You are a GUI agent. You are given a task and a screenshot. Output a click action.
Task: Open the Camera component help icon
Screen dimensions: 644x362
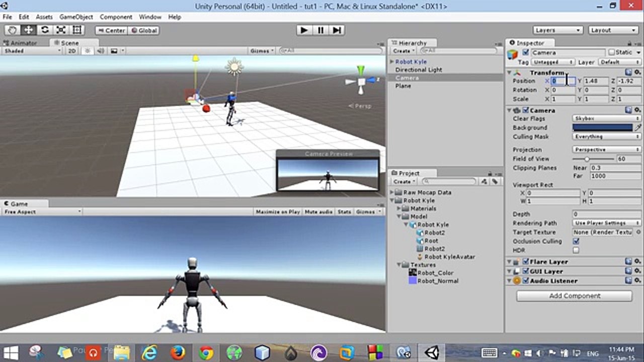(628, 110)
